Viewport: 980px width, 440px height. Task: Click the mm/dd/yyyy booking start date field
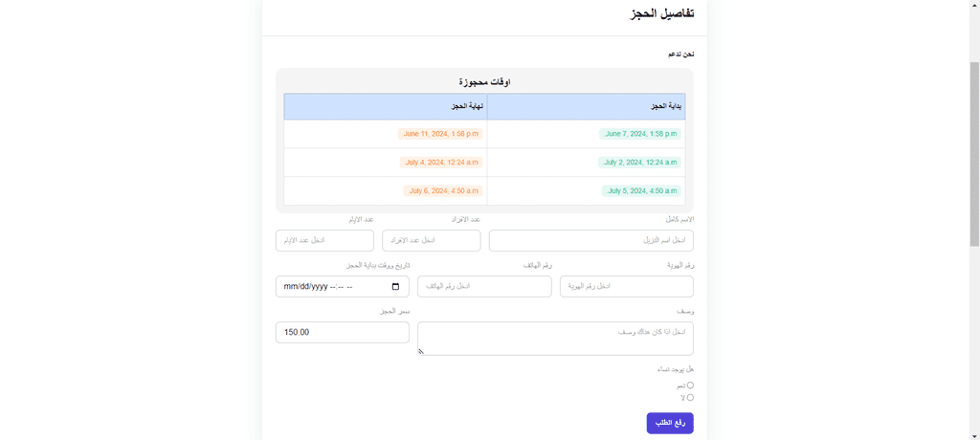[x=343, y=286]
